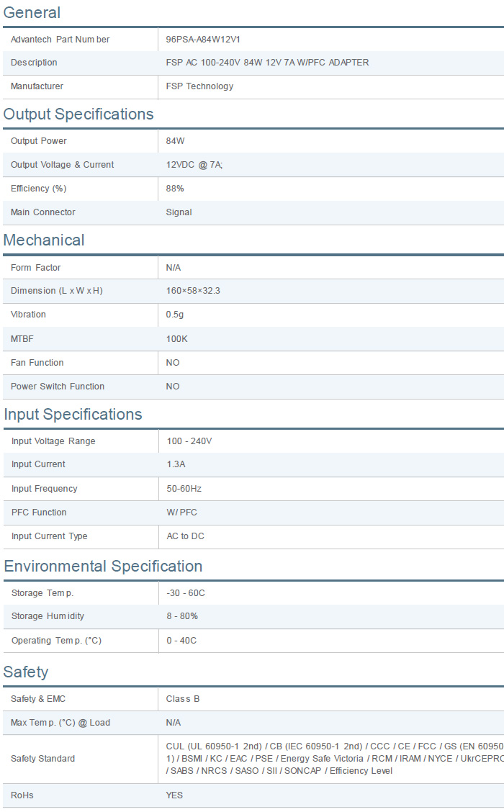Select the Efficiency (%) row label
The height and width of the screenshot is (812, 504).
(x=38, y=189)
